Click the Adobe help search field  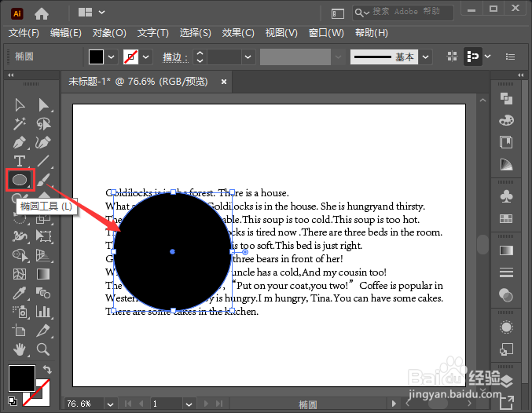tap(402, 13)
